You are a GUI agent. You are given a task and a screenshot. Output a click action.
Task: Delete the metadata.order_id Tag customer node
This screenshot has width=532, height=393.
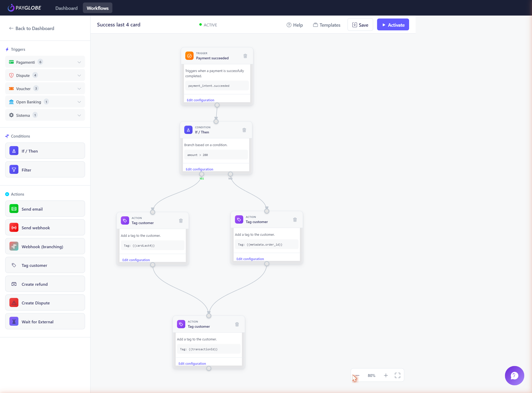(295, 220)
